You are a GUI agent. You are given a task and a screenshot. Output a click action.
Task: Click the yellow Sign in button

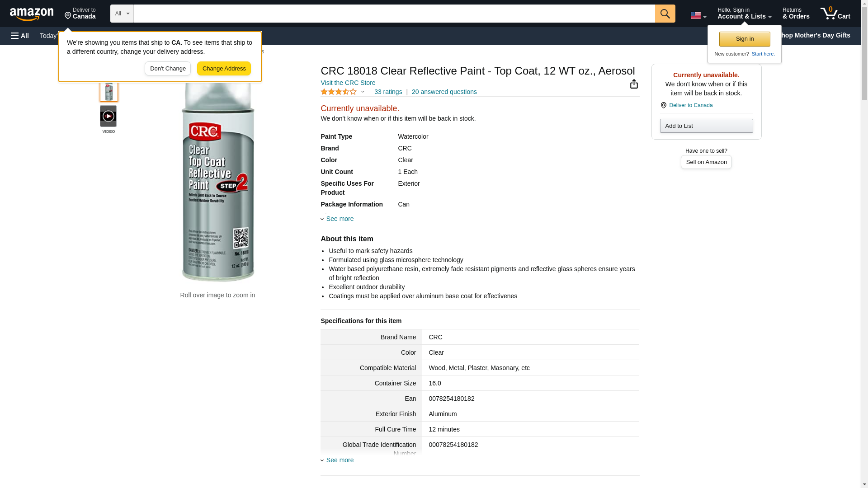point(745,39)
